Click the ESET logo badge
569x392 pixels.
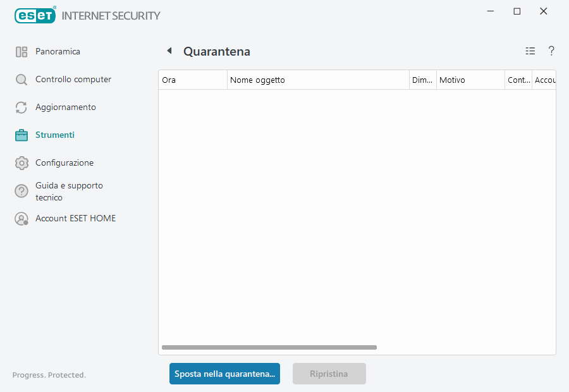coord(35,15)
